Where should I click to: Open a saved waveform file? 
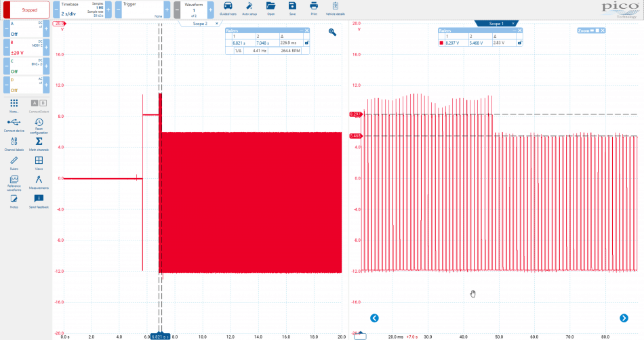pyautogui.click(x=270, y=8)
